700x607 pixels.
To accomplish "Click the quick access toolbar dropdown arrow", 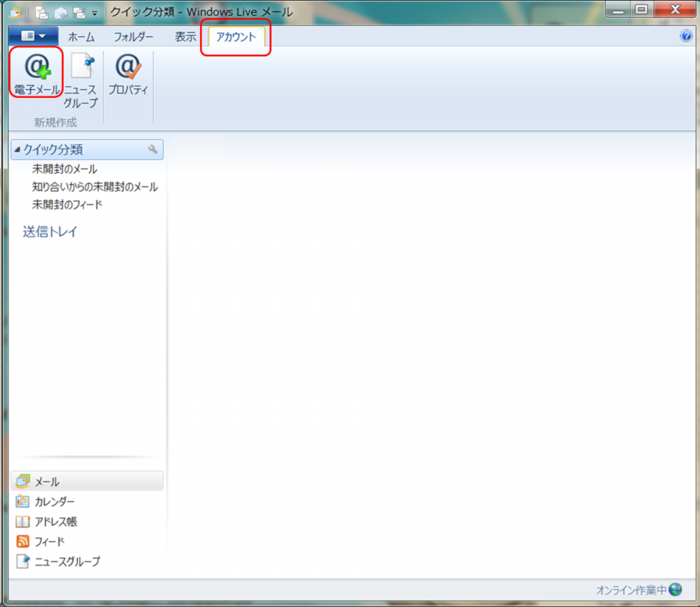I will (x=95, y=13).
